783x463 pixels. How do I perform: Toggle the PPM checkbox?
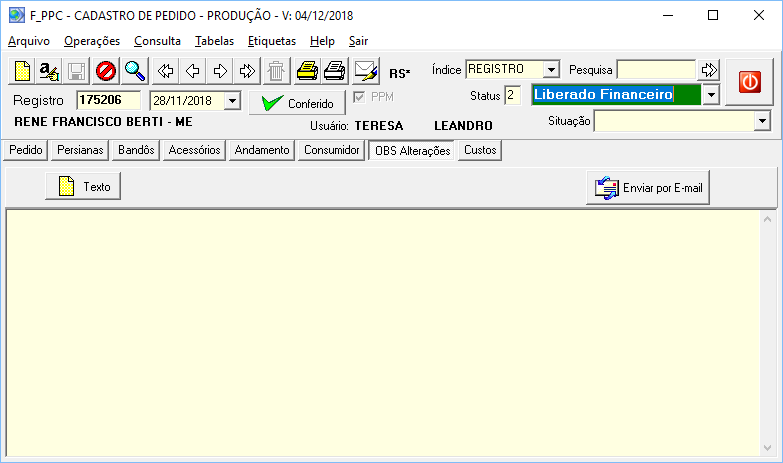[359, 97]
